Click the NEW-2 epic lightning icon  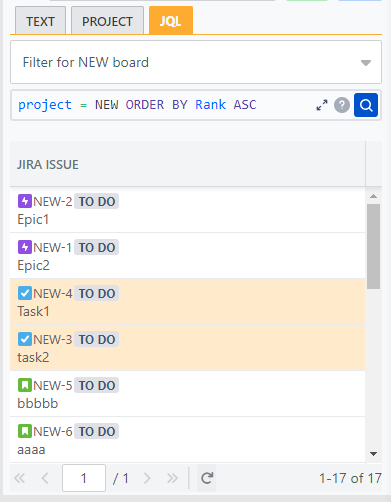[25, 201]
